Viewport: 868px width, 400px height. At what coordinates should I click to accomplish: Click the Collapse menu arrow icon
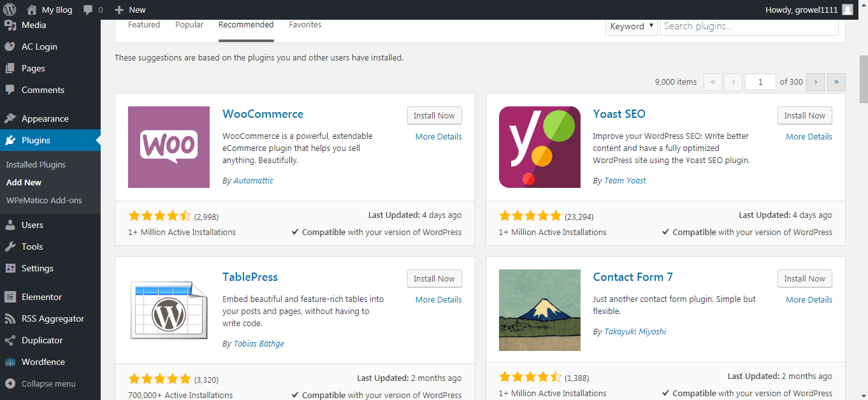point(10,383)
